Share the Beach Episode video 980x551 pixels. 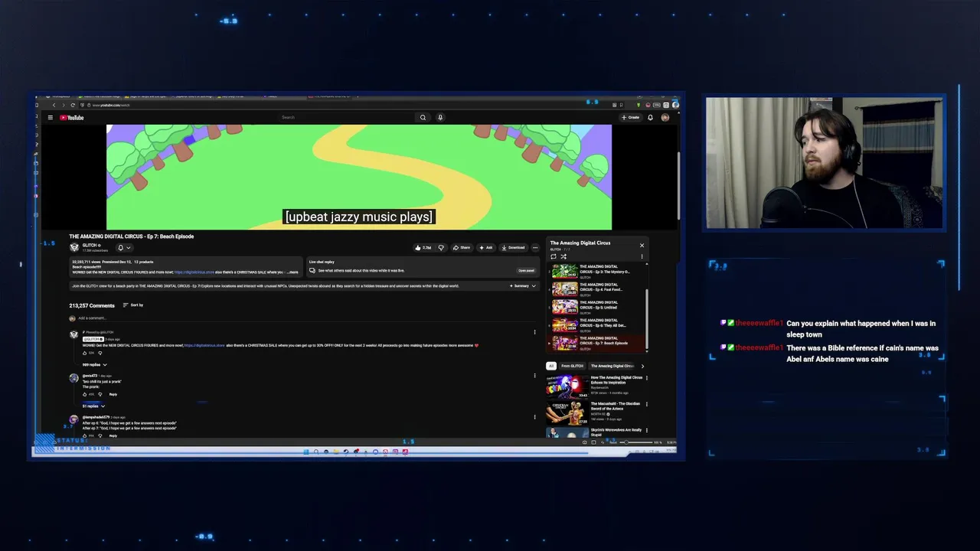[461, 248]
